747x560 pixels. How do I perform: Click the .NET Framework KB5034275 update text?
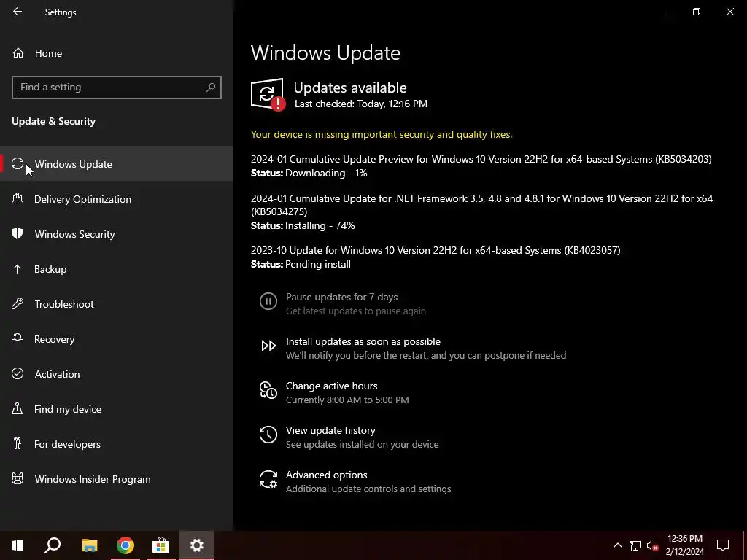(481, 205)
